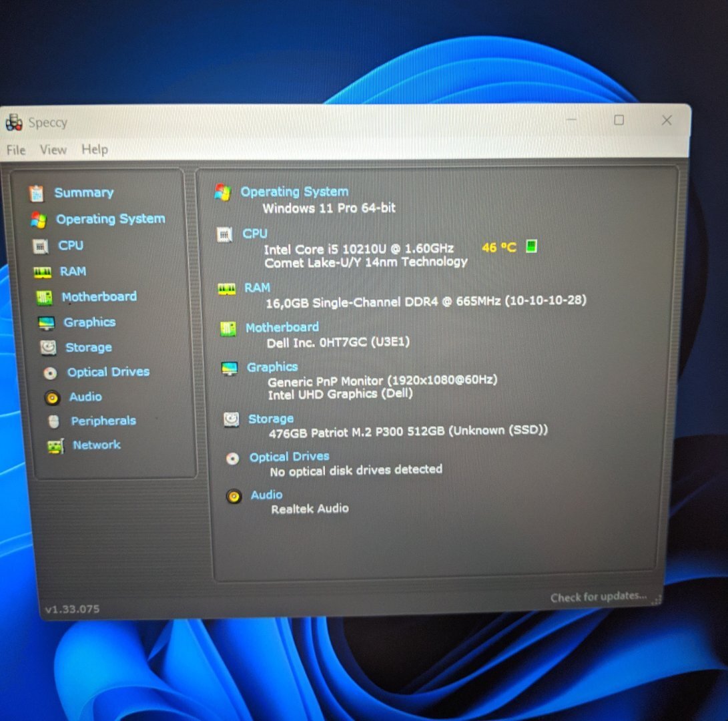Open the Motherboard heading link in summary
Viewport: 728px width, 721px height.
[x=282, y=327]
